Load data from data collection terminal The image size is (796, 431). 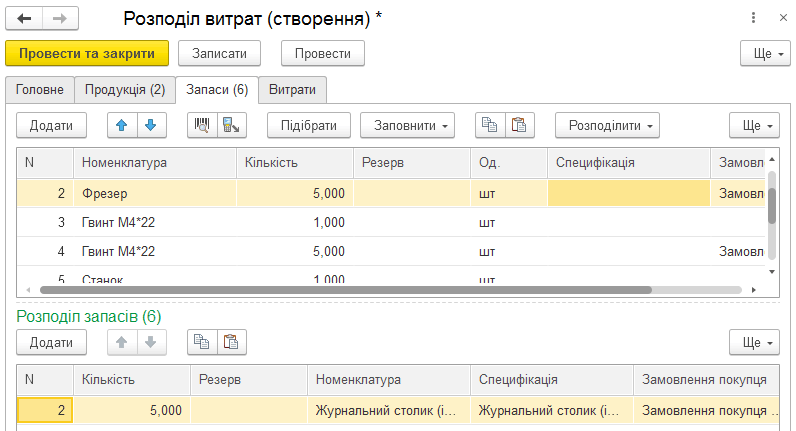click(x=231, y=125)
